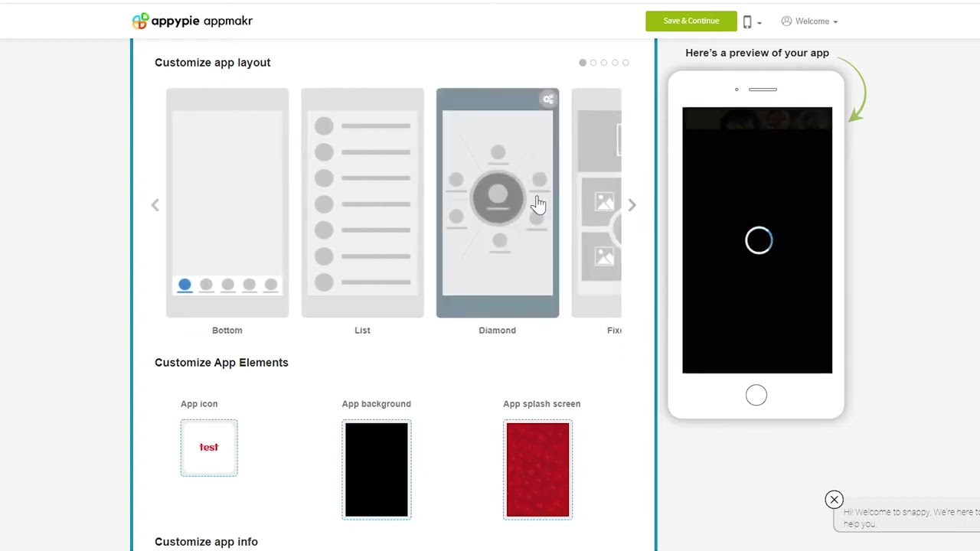
Task: Click the 'App icon' label
Action: click(x=199, y=404)
